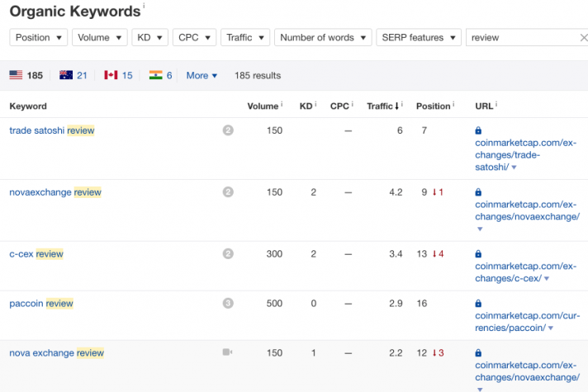The width and height of the screenshot is (588, 392).
Task: Click volume value 500 for paccoin review
Action: [x=274, y=303]
